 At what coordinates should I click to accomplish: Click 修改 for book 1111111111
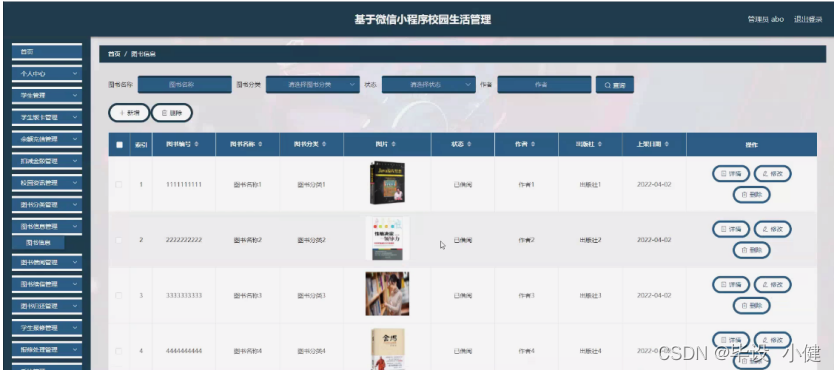tap(773, 174)
